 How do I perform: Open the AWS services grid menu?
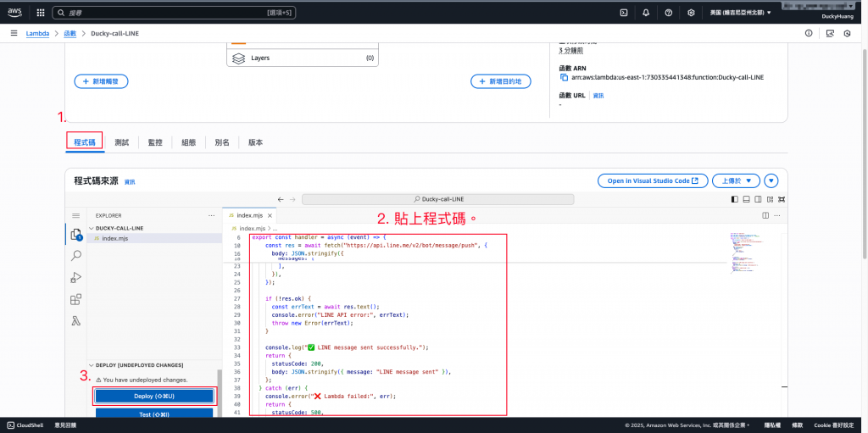click(x=41, y=12)
